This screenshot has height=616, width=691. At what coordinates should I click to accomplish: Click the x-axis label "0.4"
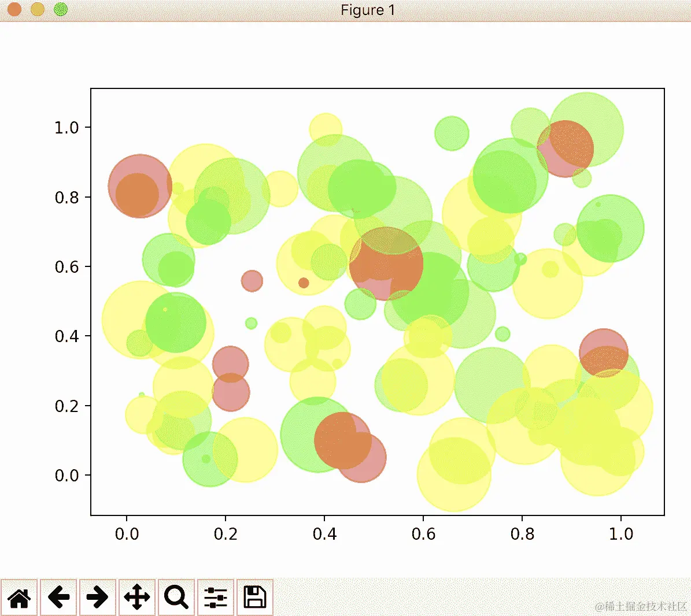324,534
